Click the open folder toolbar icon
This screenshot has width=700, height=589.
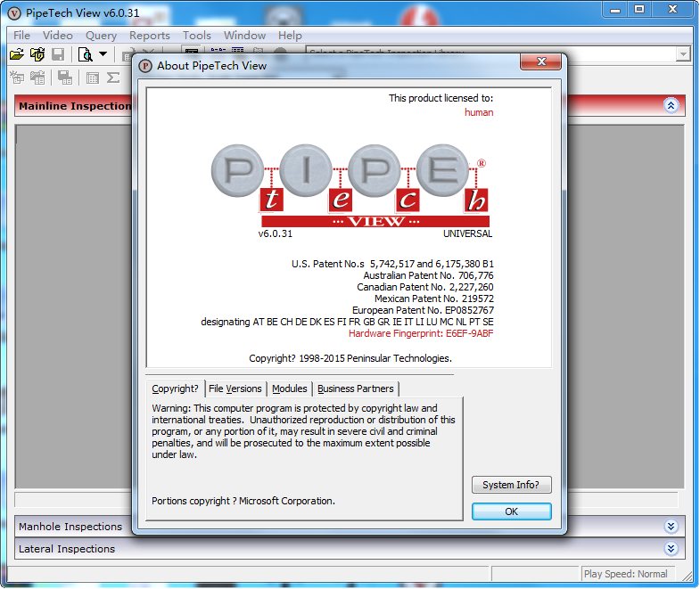(x=16, y=54)
